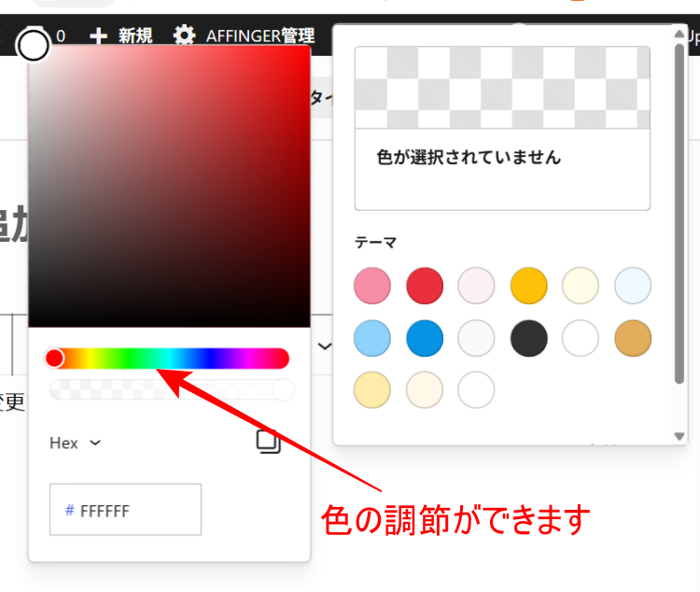Click the white circular handle in the saturation area

33,45
